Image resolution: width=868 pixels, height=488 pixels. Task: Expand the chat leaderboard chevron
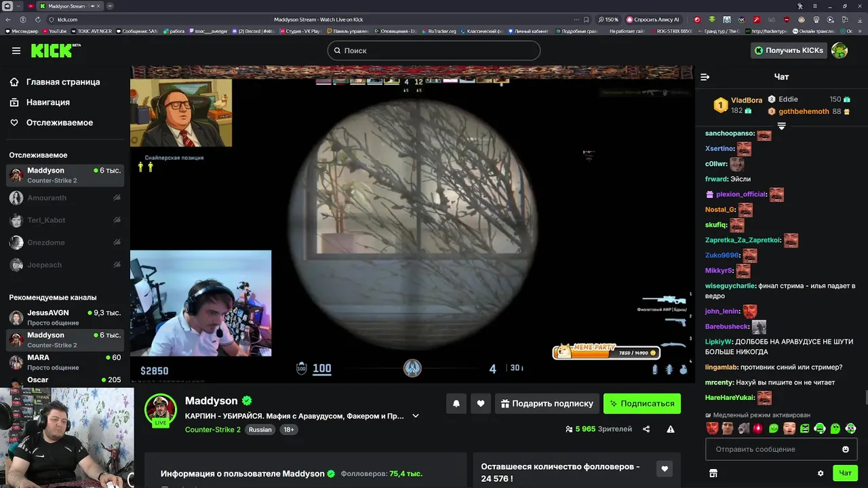click(781, 126)
